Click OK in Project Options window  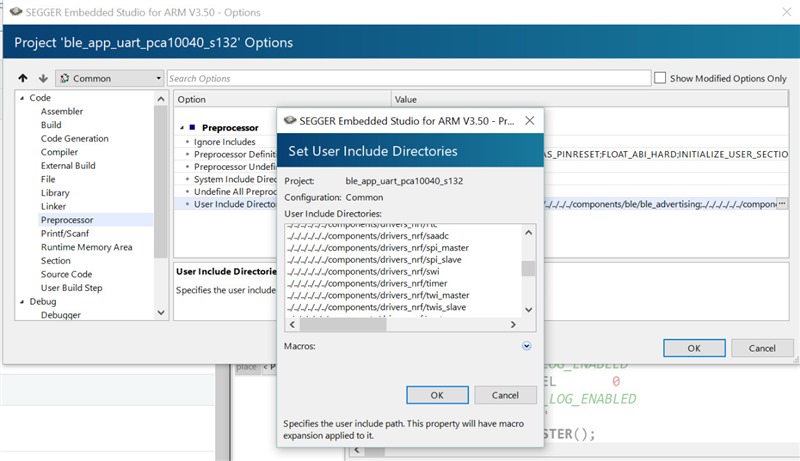point(694,348)
